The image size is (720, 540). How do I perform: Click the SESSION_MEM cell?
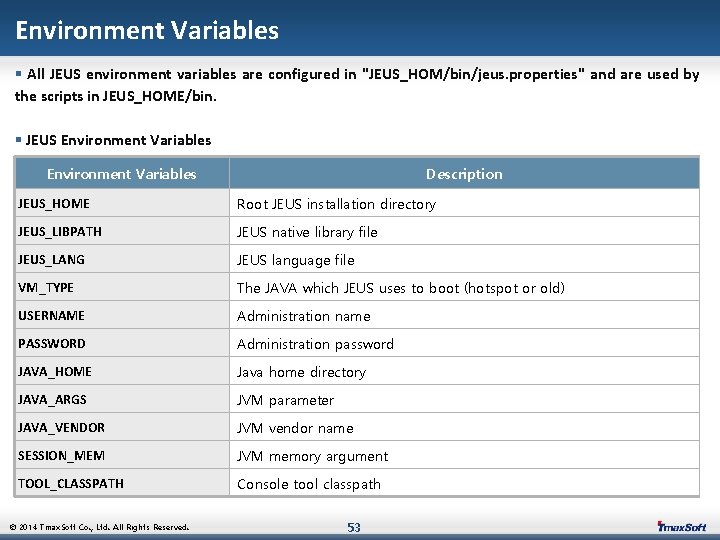pos(122,455)
